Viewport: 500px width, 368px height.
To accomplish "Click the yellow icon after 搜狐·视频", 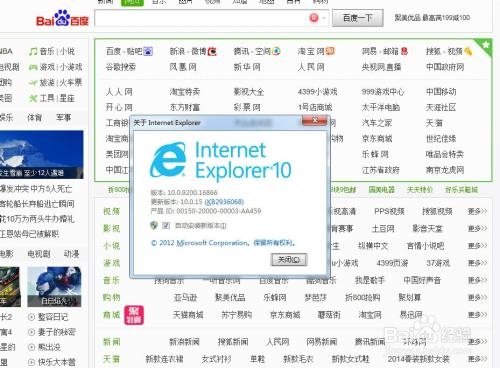I will [x=468, y=51].
